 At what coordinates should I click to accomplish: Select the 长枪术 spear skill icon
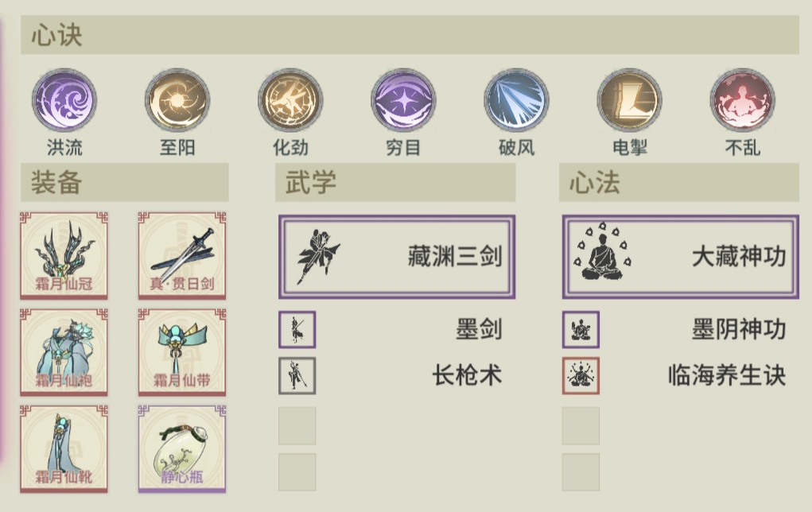[297, 375]
